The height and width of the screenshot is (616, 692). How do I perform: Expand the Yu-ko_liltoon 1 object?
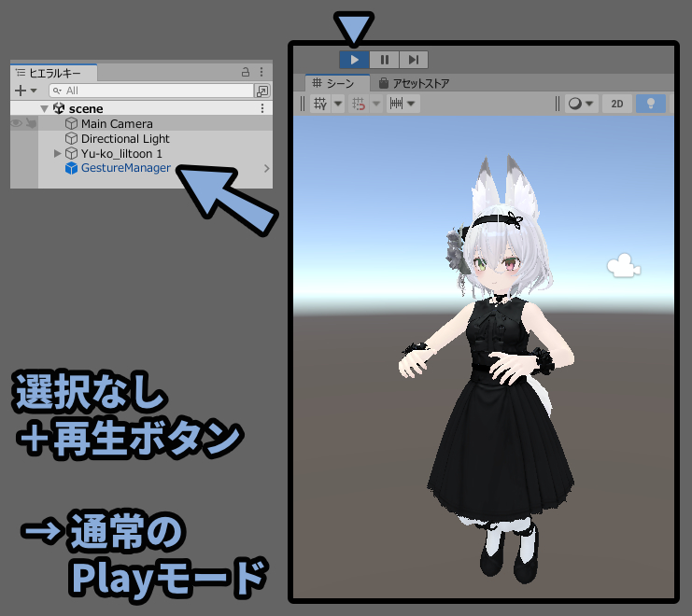57,153
